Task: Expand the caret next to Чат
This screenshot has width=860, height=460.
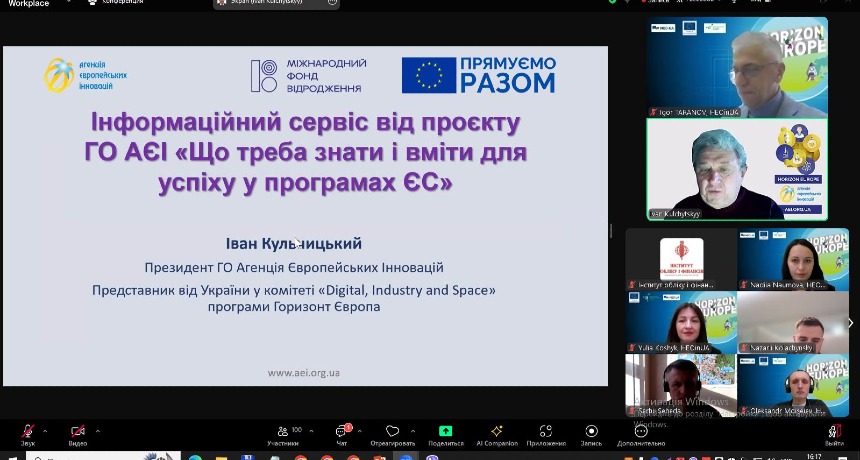Action: [360, 431]
